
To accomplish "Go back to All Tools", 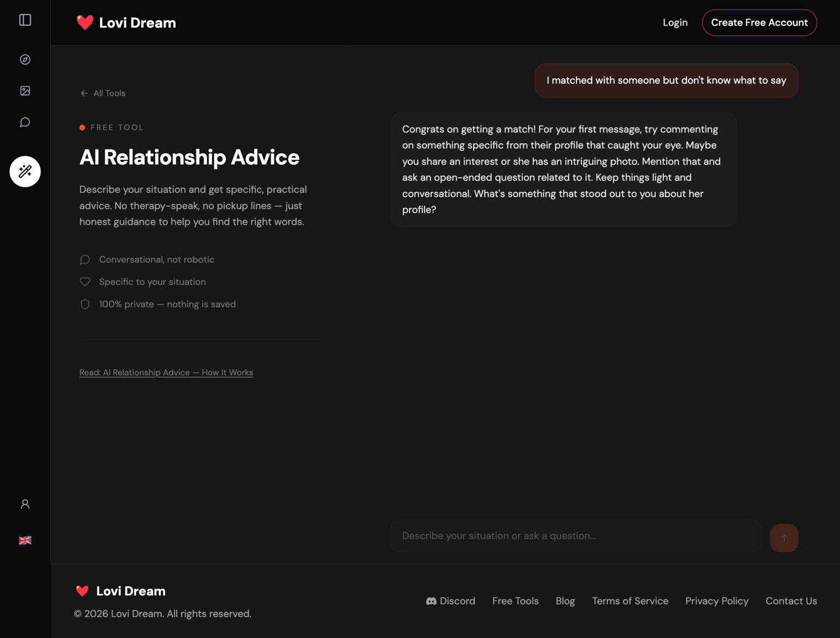I will [x=103, y=93].
